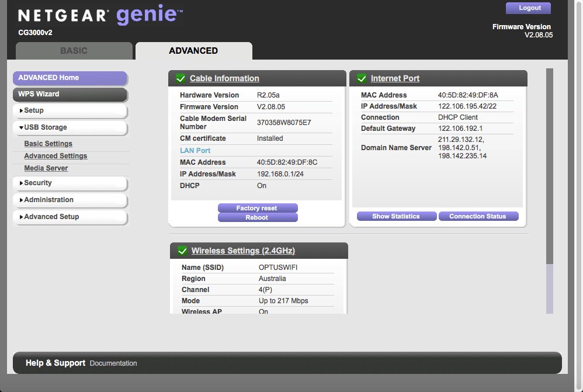Image resolution: width=583 pixels, height=392 pixels.
Task: Open the Cable Information heading link
Action: coord(224,78)
